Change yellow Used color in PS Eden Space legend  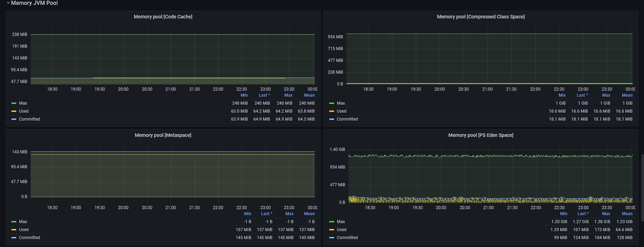332,230
